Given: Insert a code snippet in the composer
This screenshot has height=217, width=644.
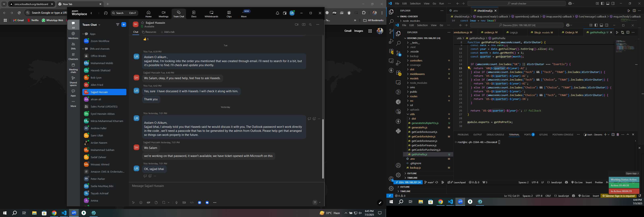Looking at the screenshot, I should coord(192,203).
